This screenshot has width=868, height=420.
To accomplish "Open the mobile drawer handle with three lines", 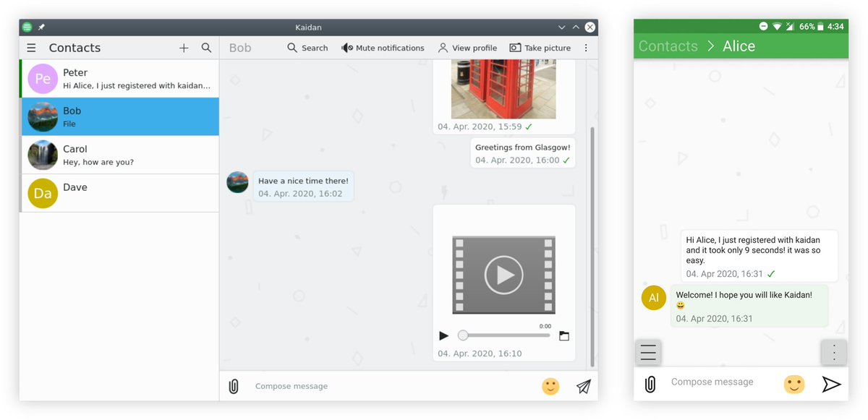I will (x=648, y=353).
